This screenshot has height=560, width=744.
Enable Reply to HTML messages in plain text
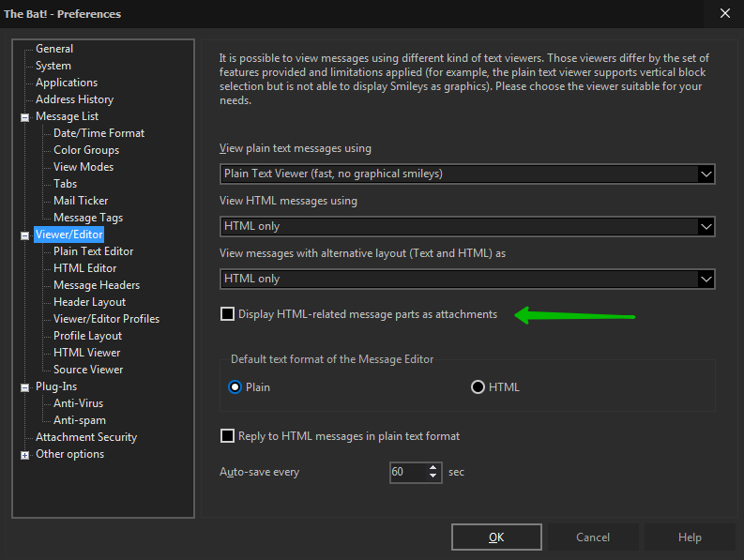point(227,435)
